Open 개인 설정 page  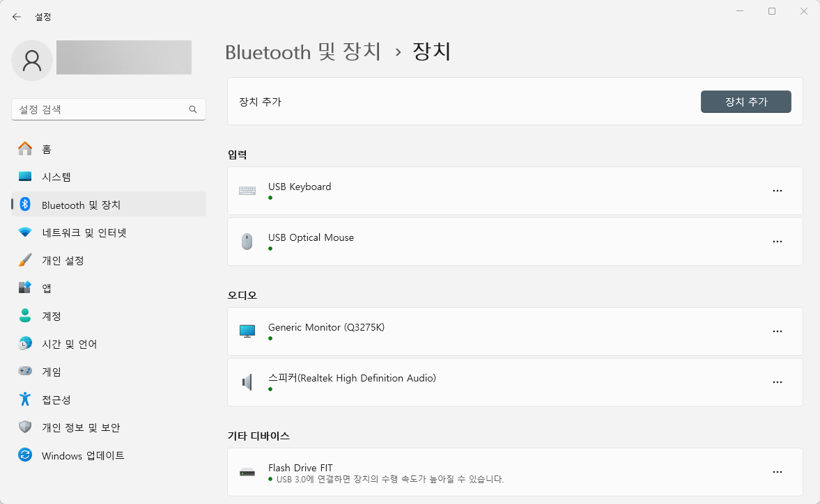(109, 260)
